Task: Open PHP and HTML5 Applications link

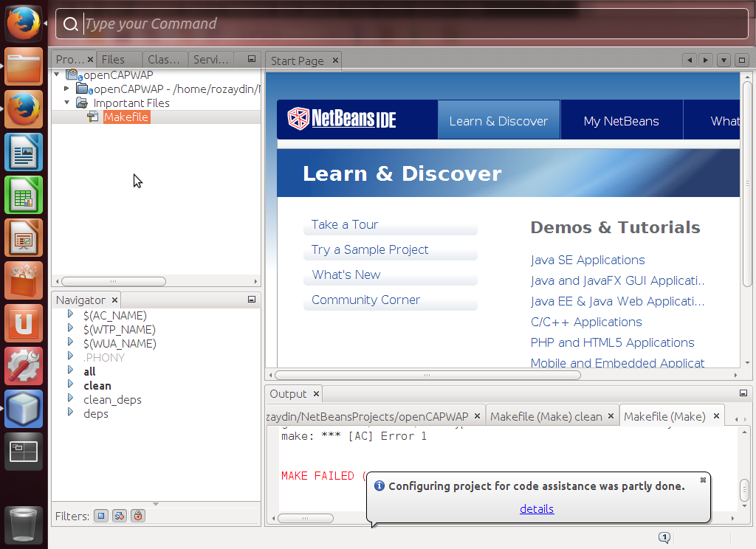Action: (612, 342)
